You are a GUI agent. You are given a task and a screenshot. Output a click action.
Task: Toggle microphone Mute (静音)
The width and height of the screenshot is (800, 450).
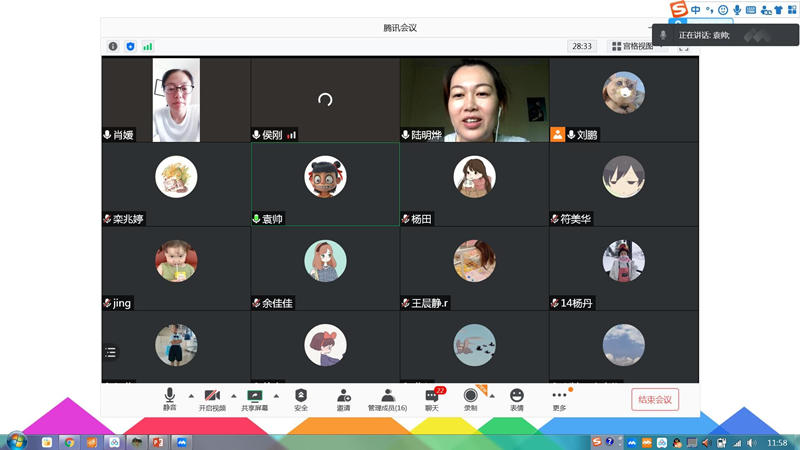[169, 399]
